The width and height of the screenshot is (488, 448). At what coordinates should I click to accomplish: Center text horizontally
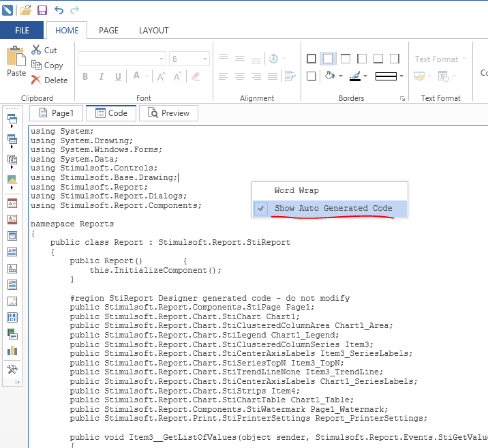[240, 76]
